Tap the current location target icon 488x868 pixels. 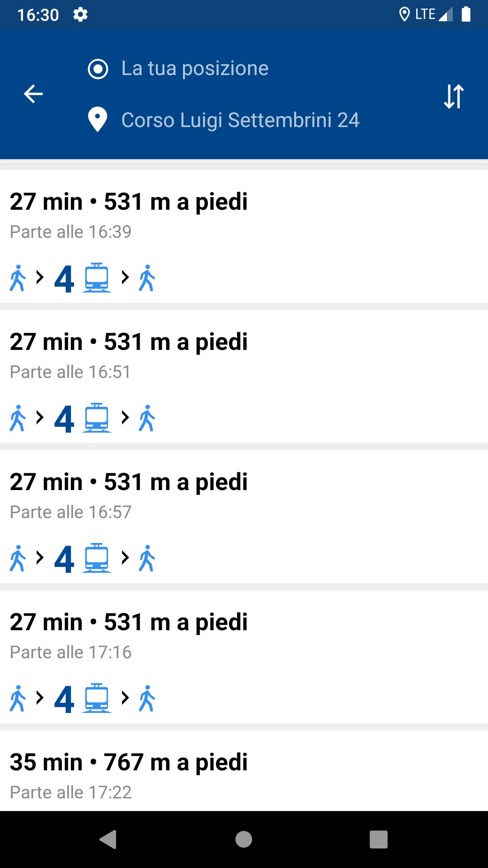pos(98,69)
